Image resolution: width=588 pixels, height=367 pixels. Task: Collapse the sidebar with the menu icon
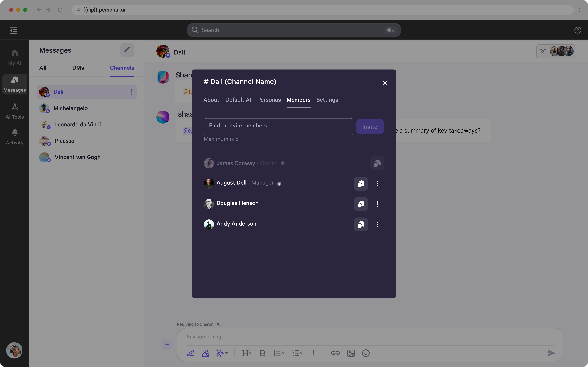point(13,30)
